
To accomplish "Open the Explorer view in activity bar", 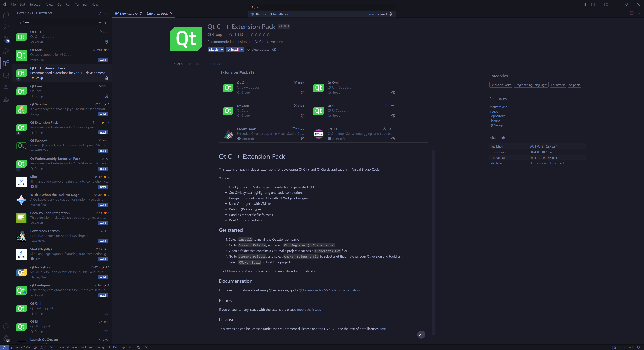I will [x=6, y=15].
